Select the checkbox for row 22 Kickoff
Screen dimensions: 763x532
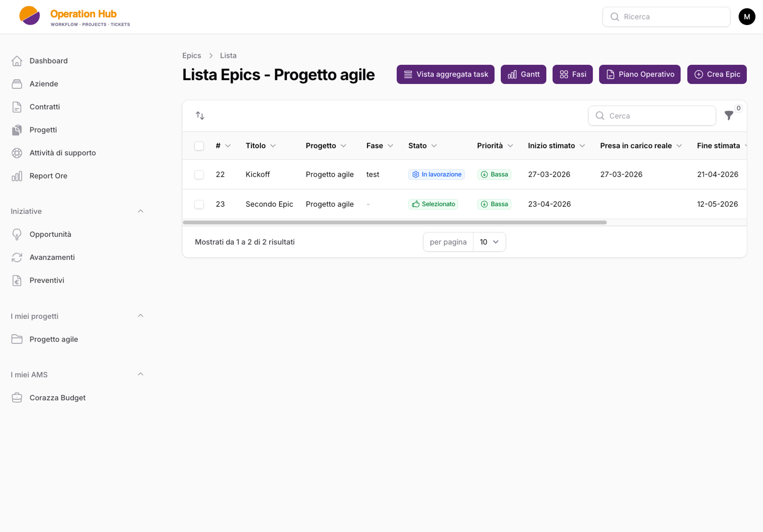(199, 174)
